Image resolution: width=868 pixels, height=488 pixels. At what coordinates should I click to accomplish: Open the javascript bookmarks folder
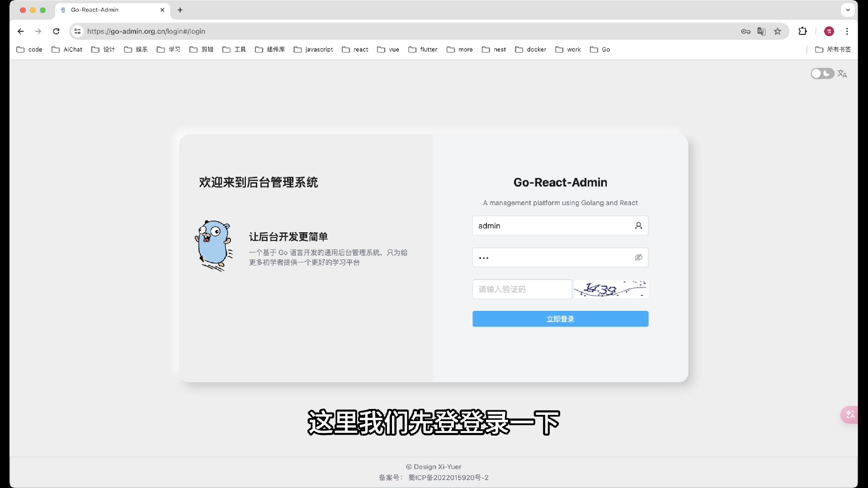pos(313,50)
